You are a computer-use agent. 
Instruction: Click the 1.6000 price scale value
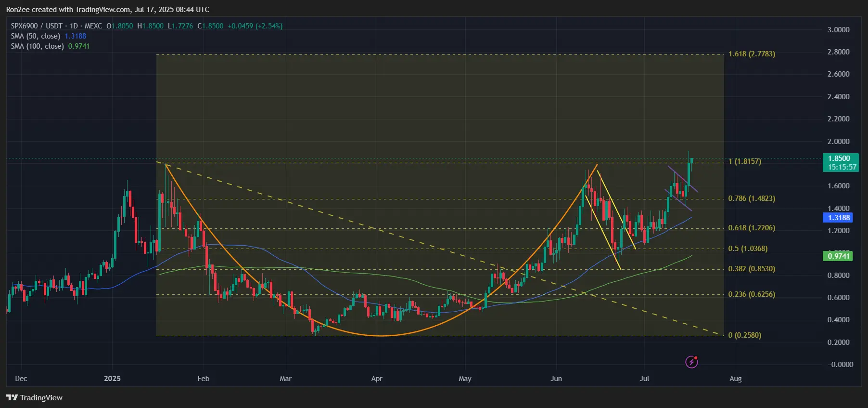[839, 186]
